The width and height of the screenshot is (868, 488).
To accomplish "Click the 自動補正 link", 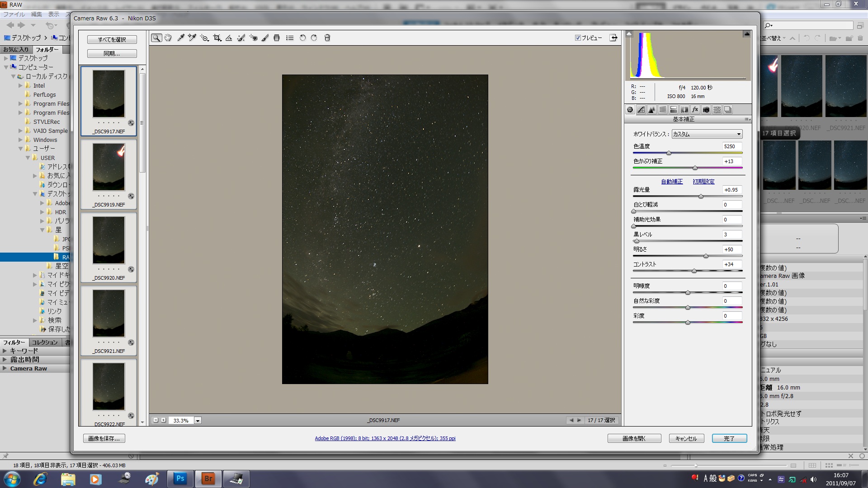I will tap(672, 182).
